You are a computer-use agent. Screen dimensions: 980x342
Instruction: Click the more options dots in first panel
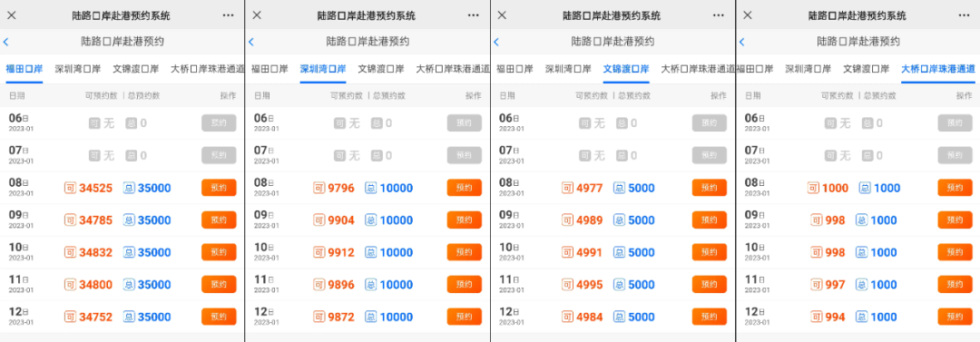(x=228, y=15)
